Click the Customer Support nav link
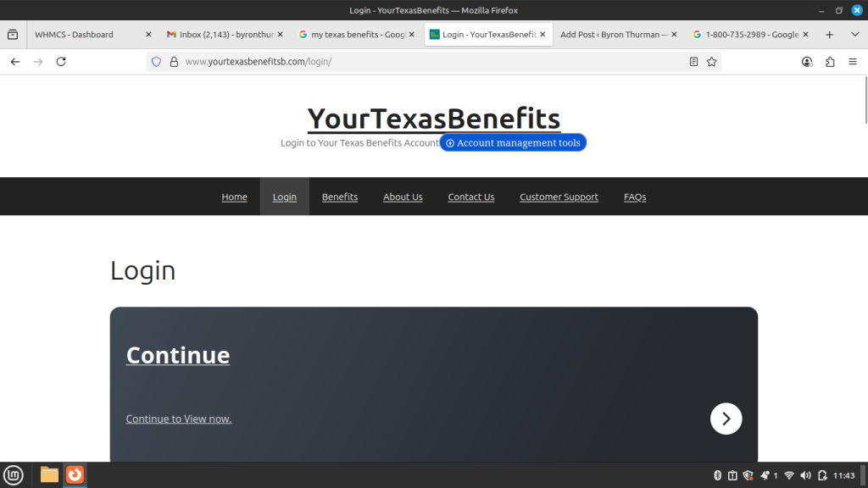The image size is (868, 488). pyautogui.click(x=559, y=197)
